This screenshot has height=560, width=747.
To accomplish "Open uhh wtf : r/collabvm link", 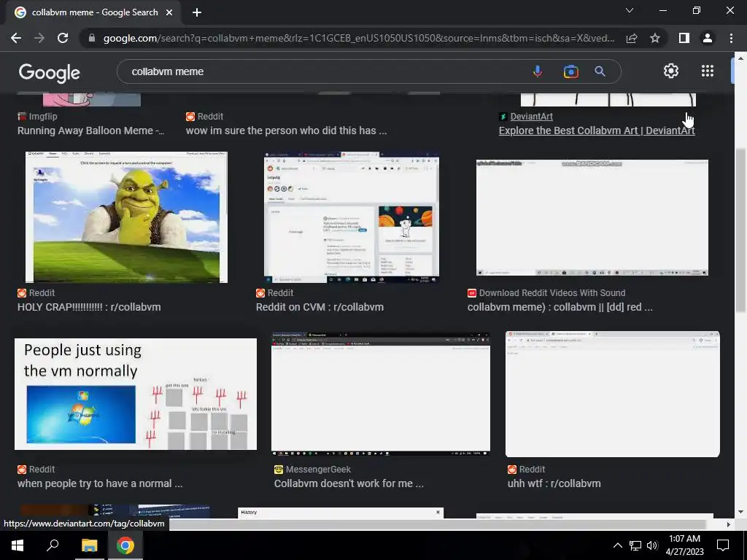I will click(554, 483).
